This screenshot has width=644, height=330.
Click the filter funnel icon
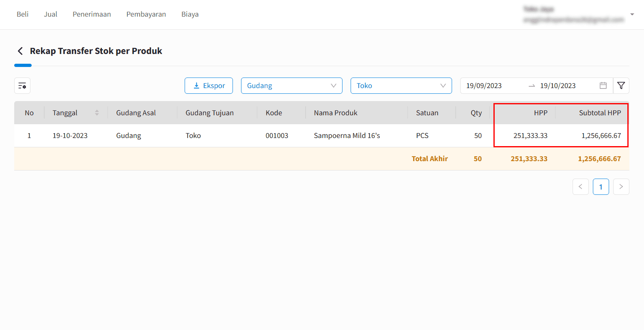click(x=621, y=86)
